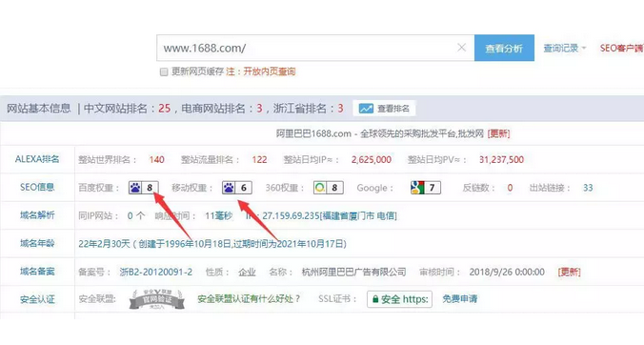Click the 开放内页查询 link
Image resolution: width=644 pixels, height=345 pixels.
[x=270, y=71]
